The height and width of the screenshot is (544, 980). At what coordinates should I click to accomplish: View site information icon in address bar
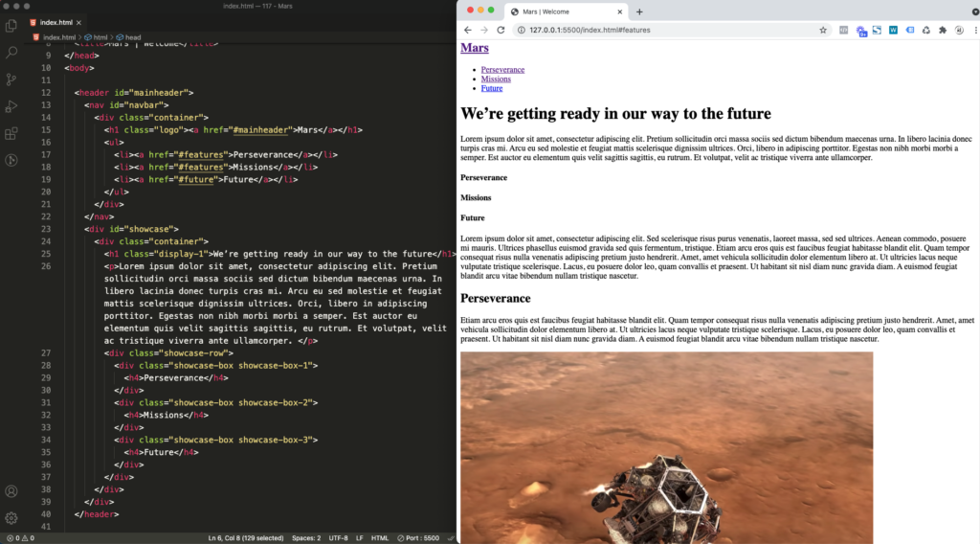pyautogui.click(x=521, y=30)
